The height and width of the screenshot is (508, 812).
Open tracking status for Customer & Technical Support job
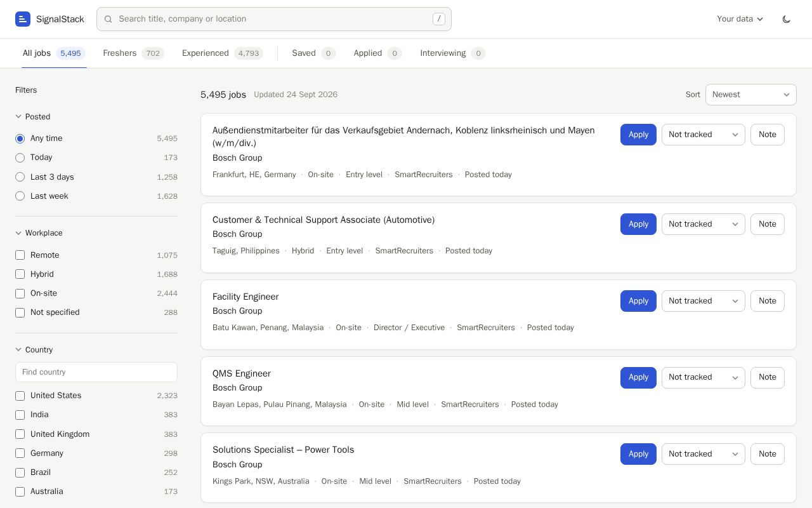[x=704, y=224]
